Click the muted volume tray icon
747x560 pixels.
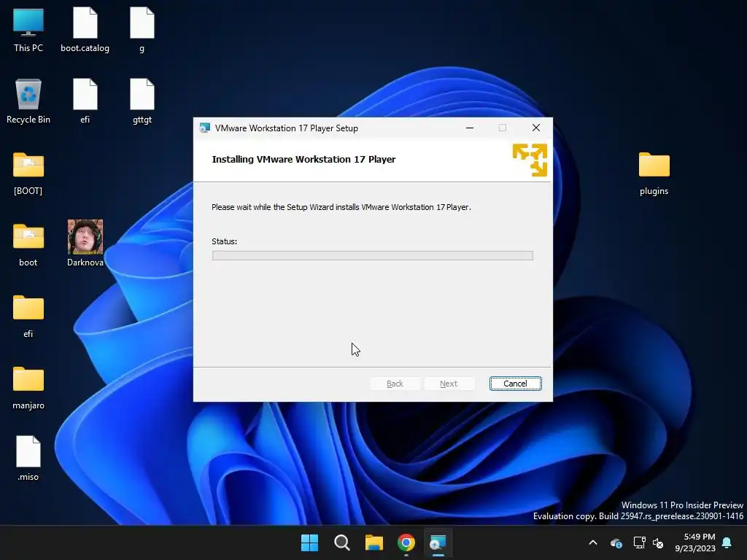(658, 542)
